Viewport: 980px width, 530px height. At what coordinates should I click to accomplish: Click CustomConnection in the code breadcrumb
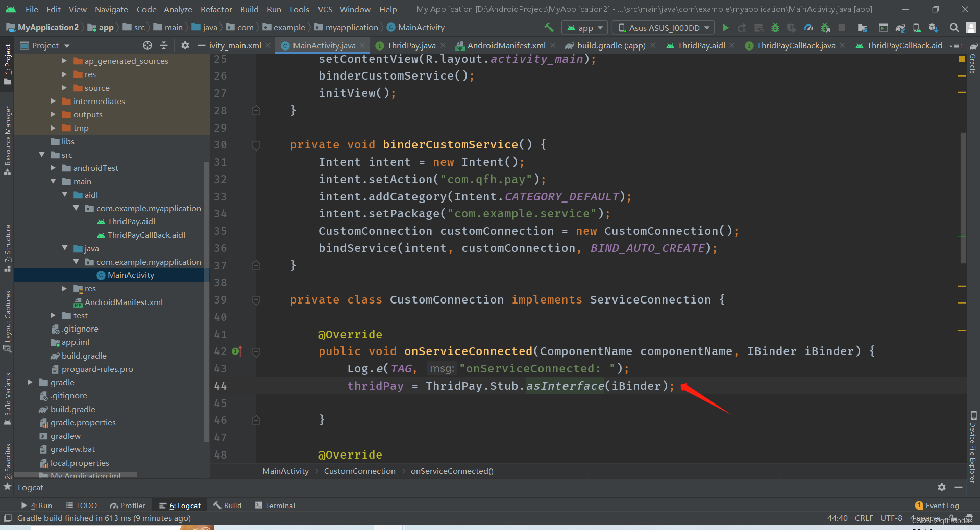(x=359, y=471)
